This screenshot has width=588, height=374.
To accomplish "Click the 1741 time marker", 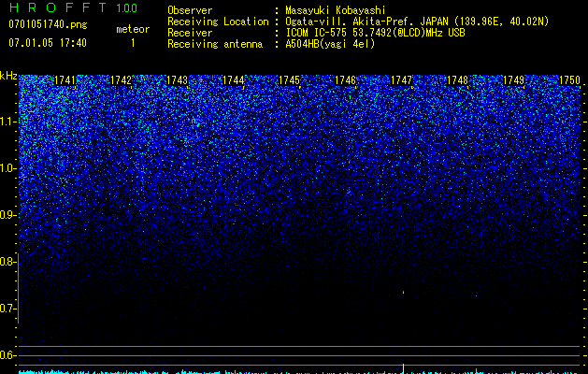I will click(65, 80).
